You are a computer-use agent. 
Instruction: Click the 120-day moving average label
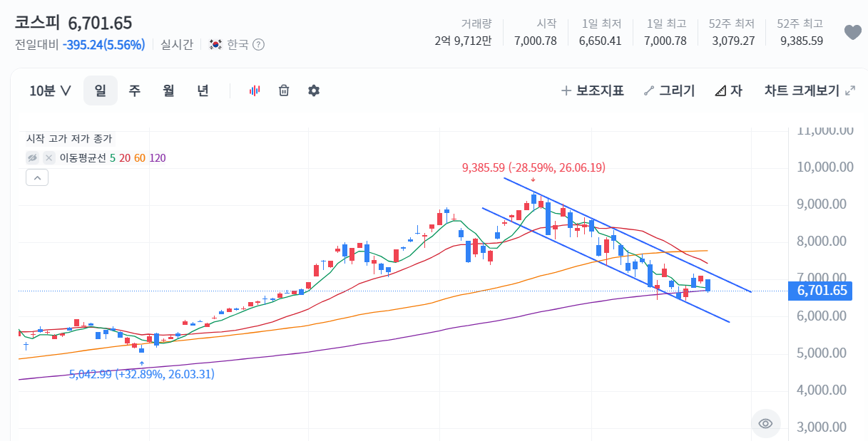pos(158,157)
